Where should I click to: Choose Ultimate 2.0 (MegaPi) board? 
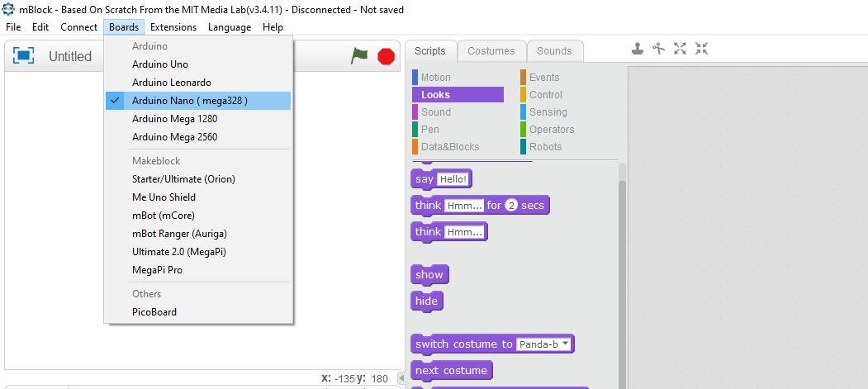(198, 252)
